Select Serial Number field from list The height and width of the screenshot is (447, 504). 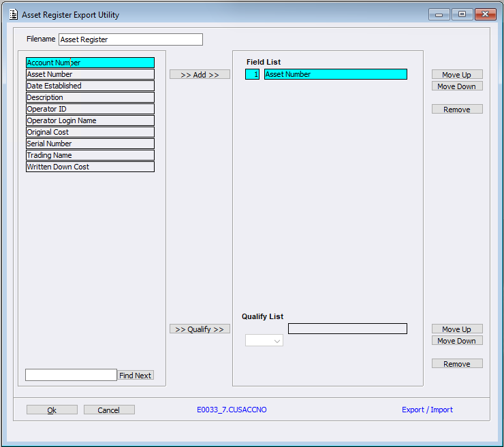point(90,144)
